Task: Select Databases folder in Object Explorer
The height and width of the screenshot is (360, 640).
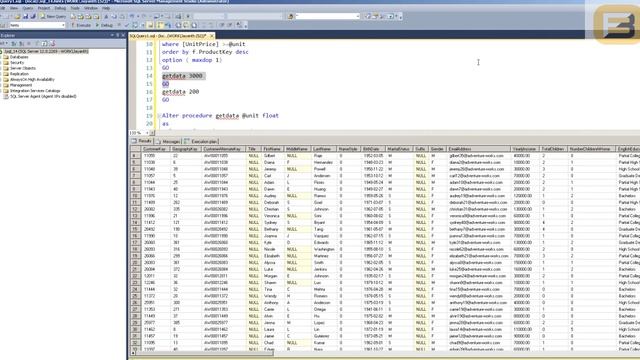Action: (x=19, y=57)
